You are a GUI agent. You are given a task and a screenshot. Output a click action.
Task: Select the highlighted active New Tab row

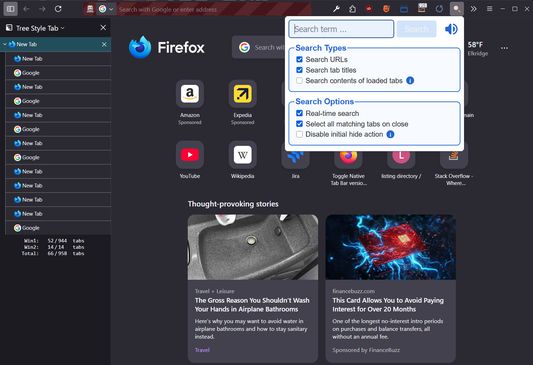coord(56,45)
